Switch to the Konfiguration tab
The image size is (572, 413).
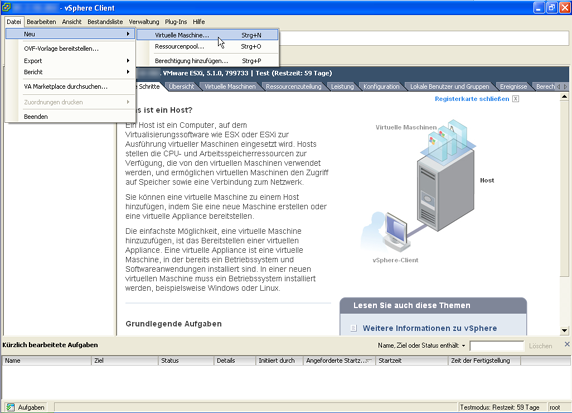coord(381,86)
